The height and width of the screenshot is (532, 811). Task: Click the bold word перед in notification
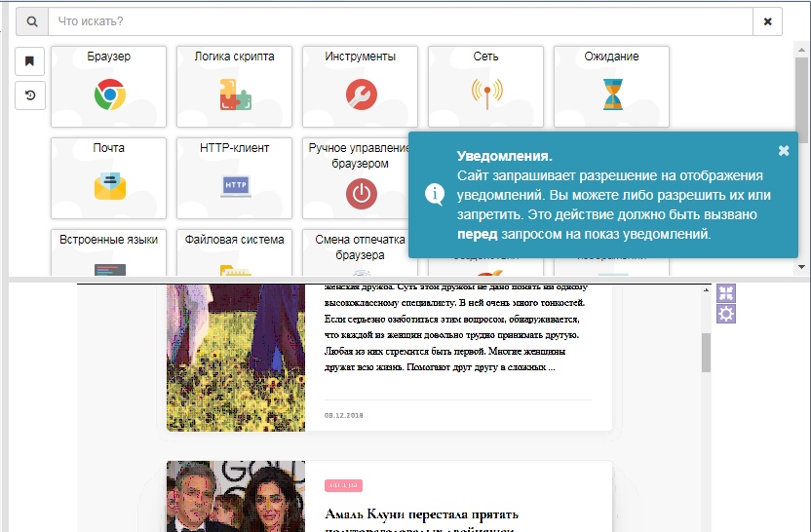477,234
